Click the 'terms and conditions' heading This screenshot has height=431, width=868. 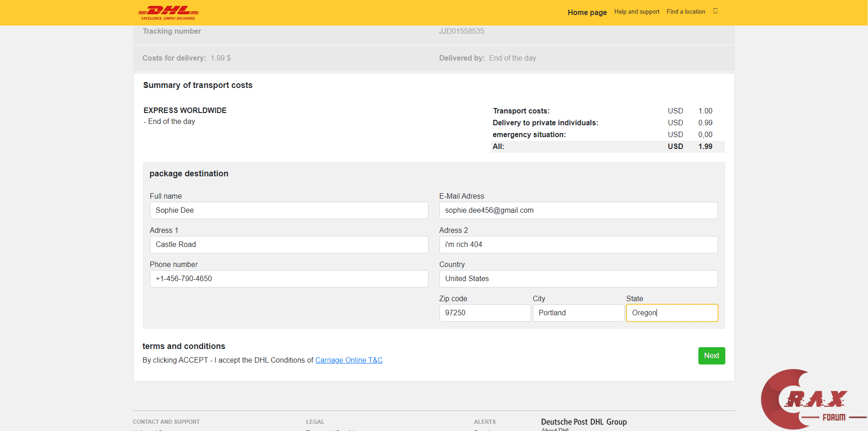point(184,346)
